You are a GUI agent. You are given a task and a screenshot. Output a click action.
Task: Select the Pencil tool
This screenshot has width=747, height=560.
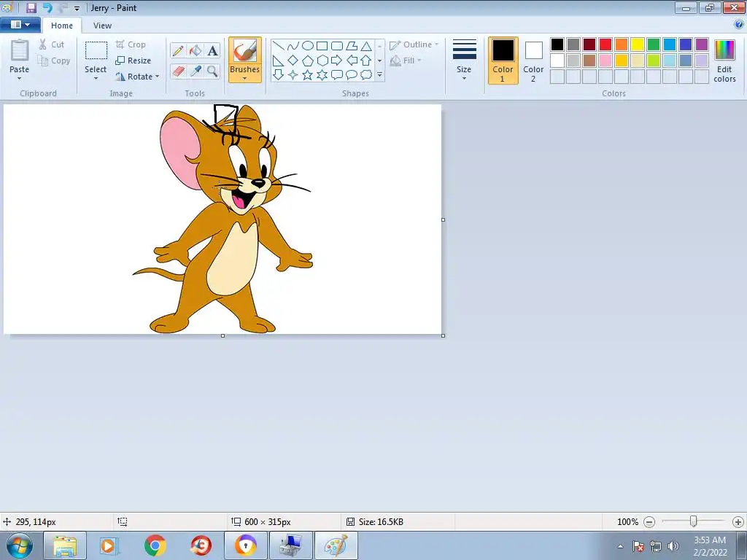pos(178,50)
